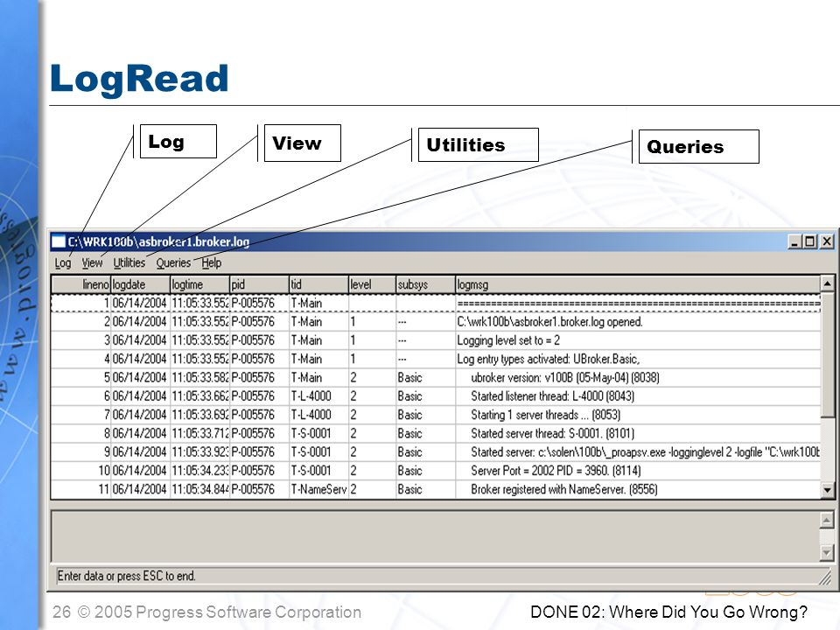Select 'Starting 1 server threads ... (8053)' row

pyautogui.click(x=436, y=415)
